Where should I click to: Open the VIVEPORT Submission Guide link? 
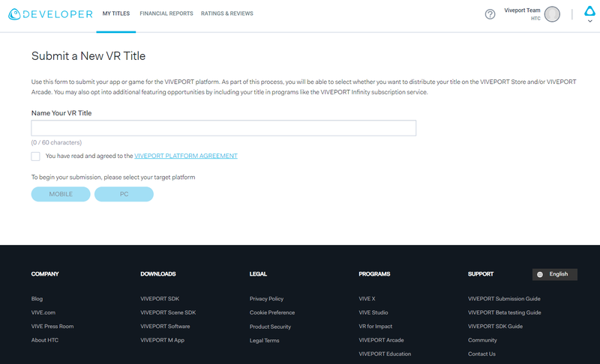[x=504, y=299]
